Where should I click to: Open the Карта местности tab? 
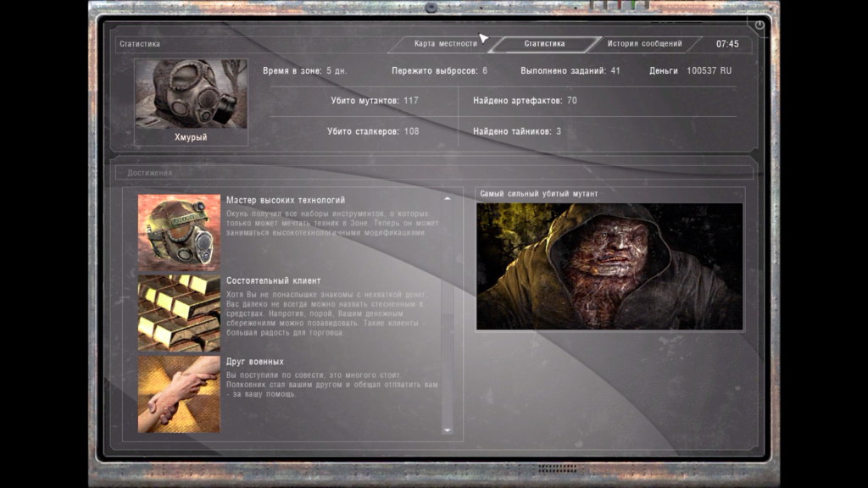(445, 44)
